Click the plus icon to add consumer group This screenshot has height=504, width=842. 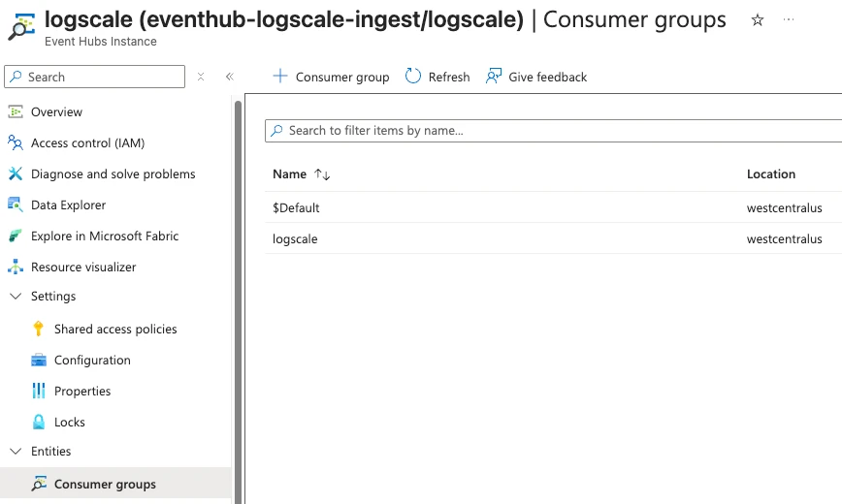(x=280, y=77)
